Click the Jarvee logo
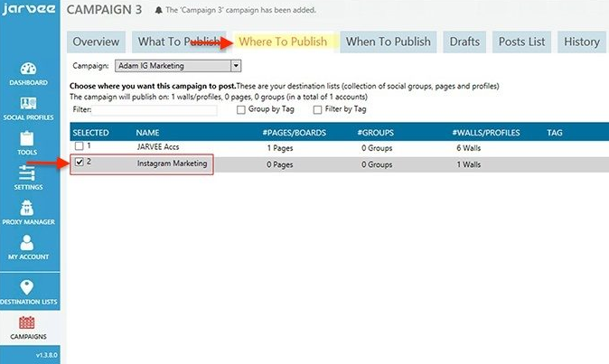This screenshot has width=609, height=364. 29,9
